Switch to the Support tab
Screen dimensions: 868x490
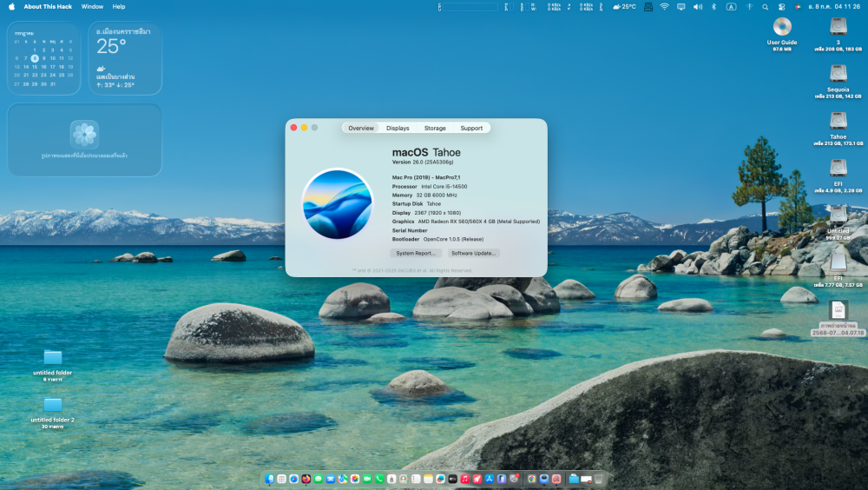[x=471, y=128]
